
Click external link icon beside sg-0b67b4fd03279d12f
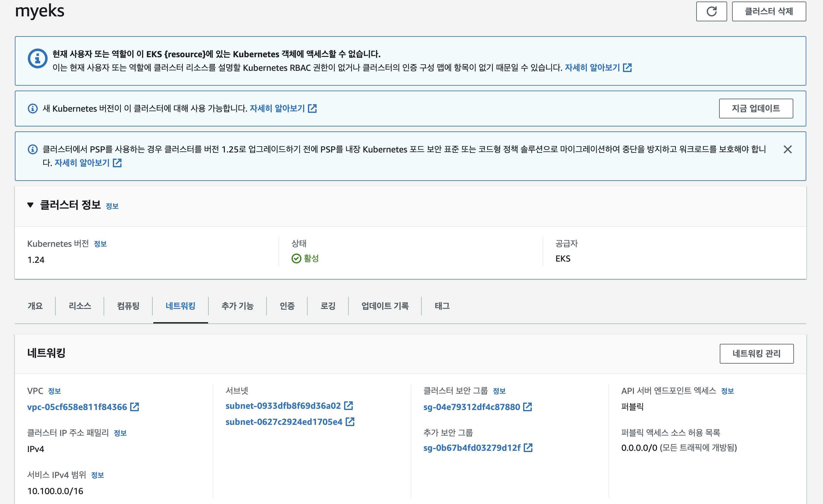(528, 447)
